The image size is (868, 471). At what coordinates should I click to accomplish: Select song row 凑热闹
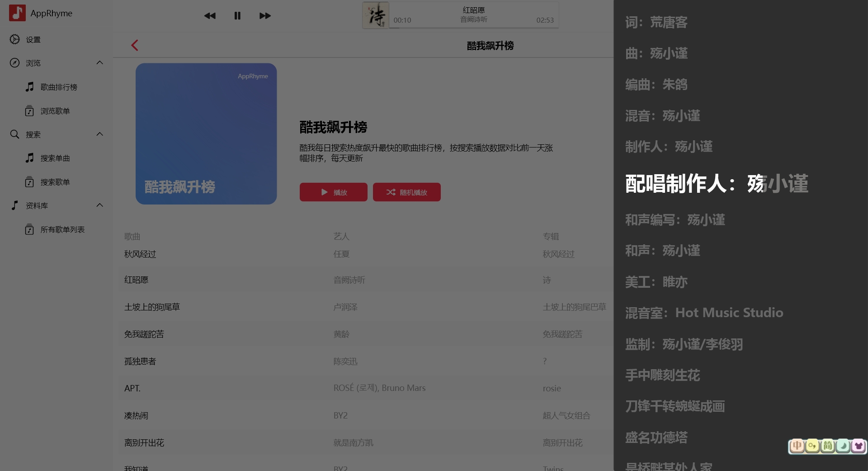click(x=366, y=415)
